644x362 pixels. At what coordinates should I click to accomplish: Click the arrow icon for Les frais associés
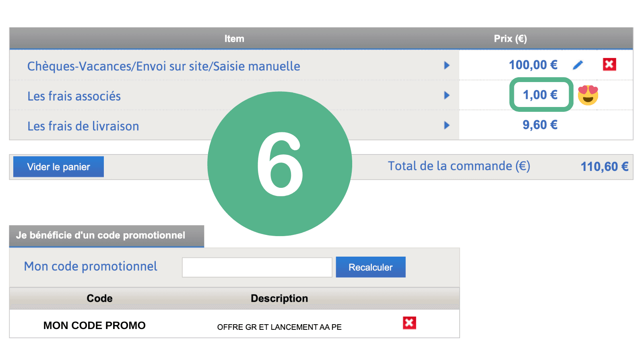(447, 96)
